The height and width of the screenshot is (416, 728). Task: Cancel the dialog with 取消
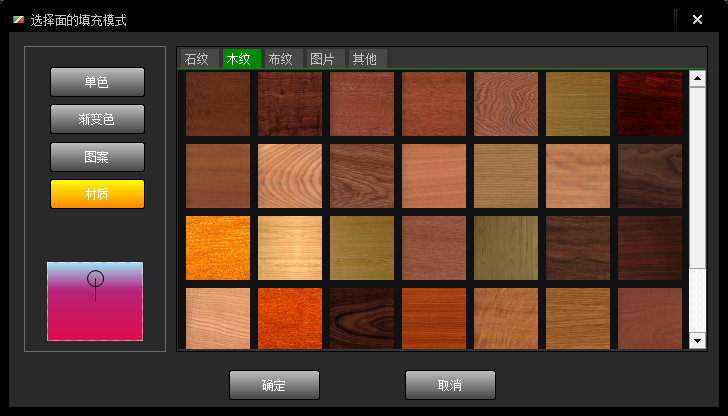click(450, 385)
